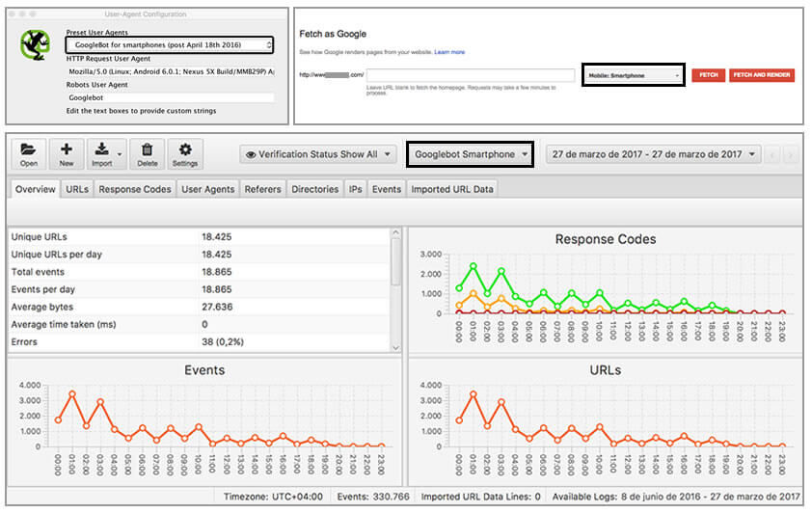Select the Average bytes row
Viewport: 812px width, 513px height.
click(200, 307)
